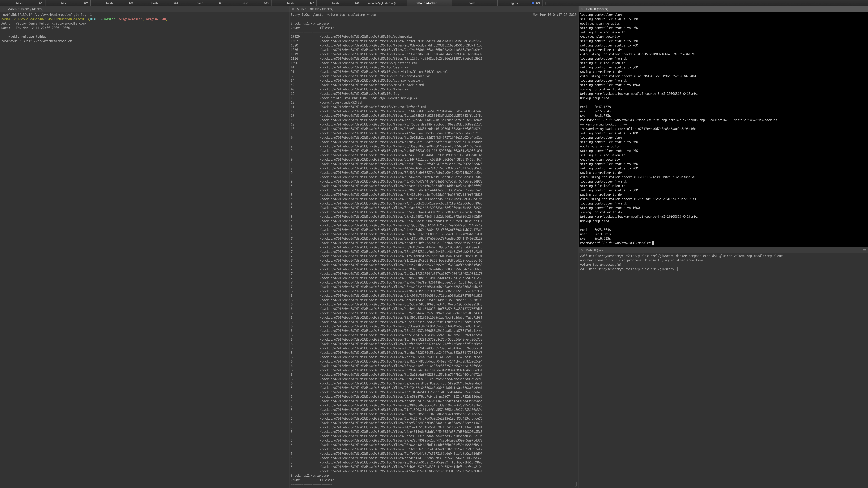
Task: Click the commit hash 73f8c56dfca5dd4028845f1fbbaac0a83e43caf9
Action: pos(50,19)
